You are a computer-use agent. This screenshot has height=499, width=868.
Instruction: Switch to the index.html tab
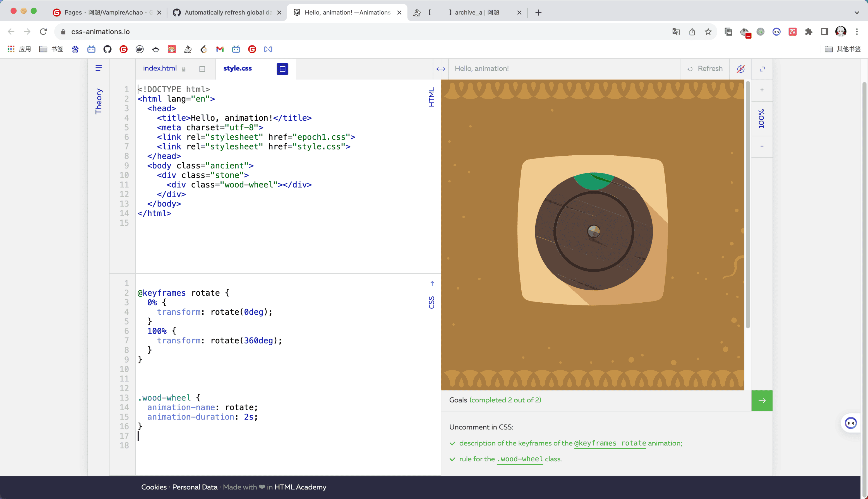(160, 68)
